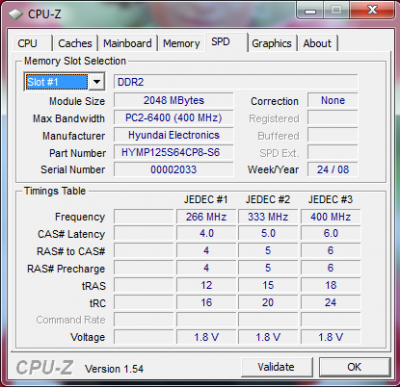Click the Version 1.54 text
The height and width of the screenshot is (388, 400).
coord(114,369)
